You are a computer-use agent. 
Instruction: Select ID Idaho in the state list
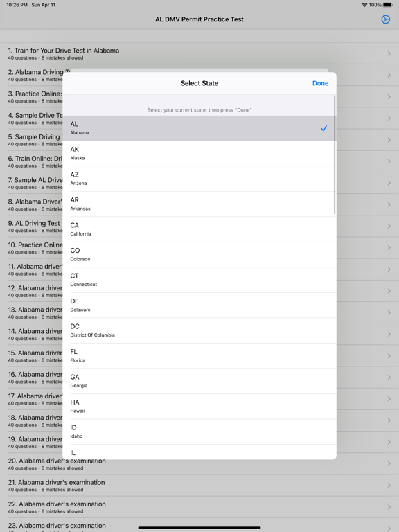tap(199, 432)
